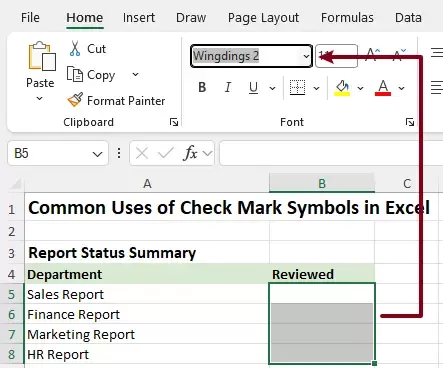Select the HR Report cell

(147, 354)
